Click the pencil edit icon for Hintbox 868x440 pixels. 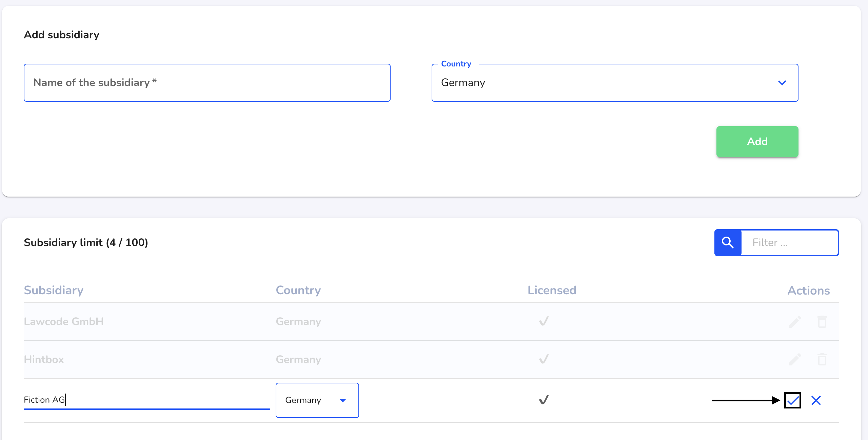pyautogui.click(x=795, y=359)
